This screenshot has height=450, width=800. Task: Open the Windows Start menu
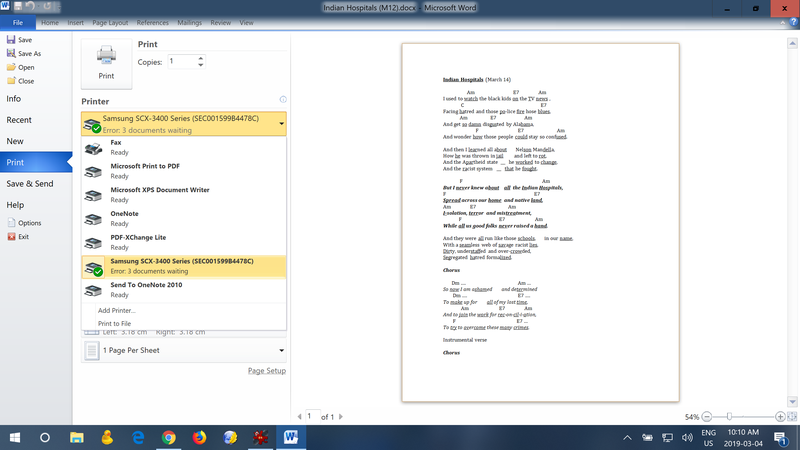[x=15, y=438]
